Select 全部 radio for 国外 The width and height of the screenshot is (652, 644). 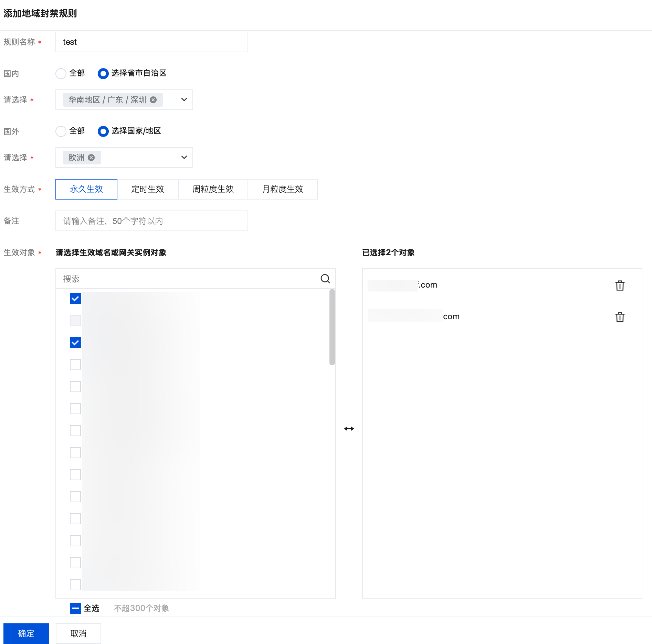pos(61,131)
